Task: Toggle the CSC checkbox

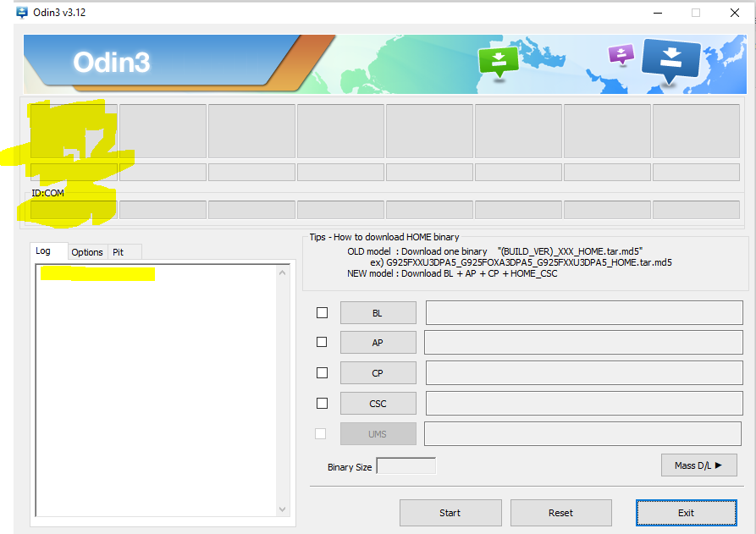Action: 322,403
